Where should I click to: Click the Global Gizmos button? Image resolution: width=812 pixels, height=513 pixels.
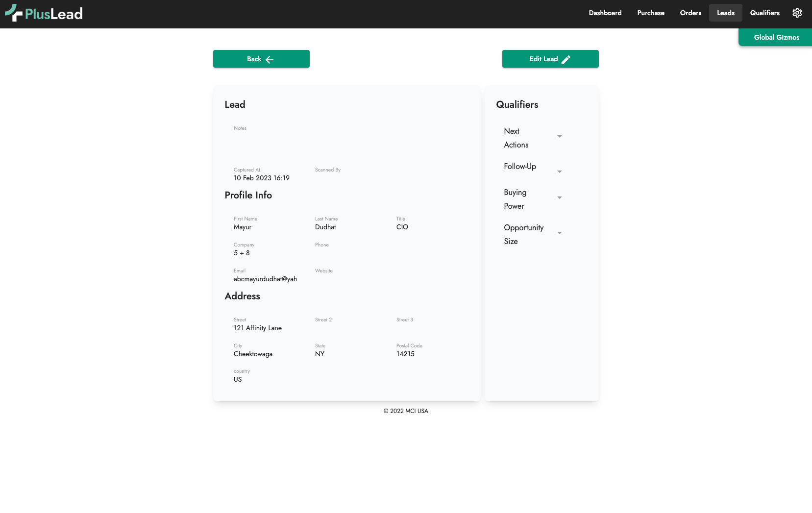coord(776,37)
